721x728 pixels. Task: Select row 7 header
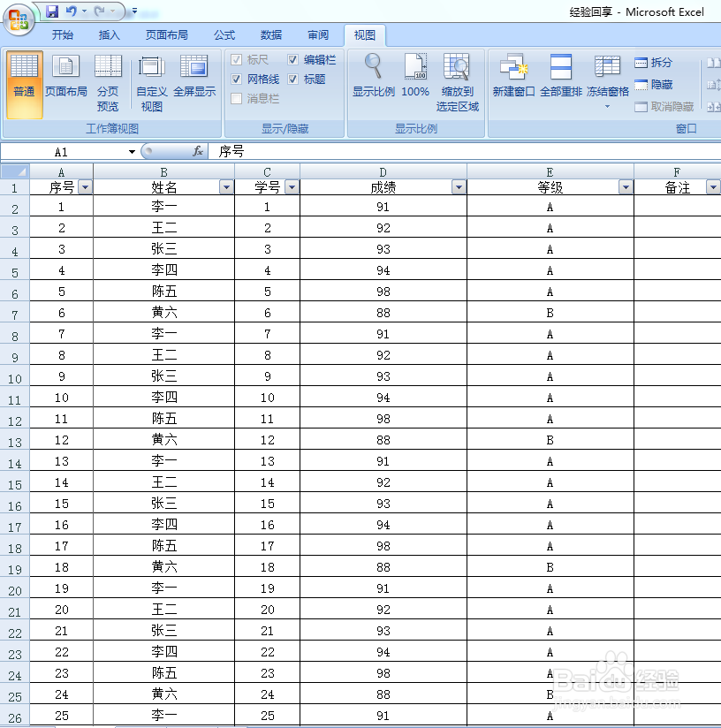pyautogui.click(x=15, y=315)
